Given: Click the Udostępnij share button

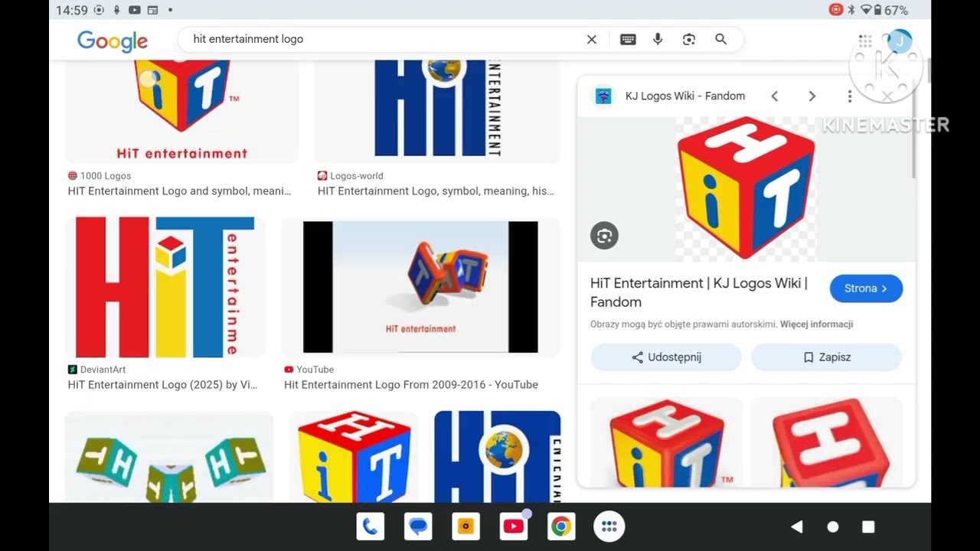Looking at the screenshot, I should click(666, 357).
